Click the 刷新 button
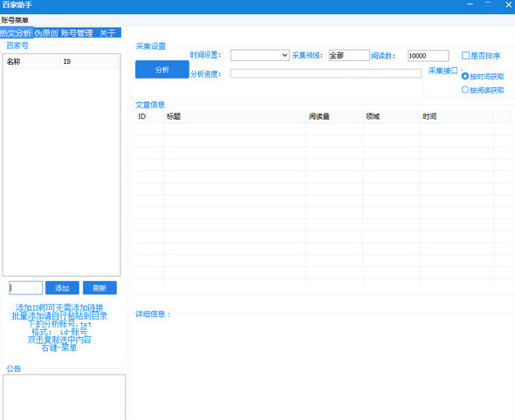Image resolution: width=515 pixels, height=420 pixels. tap(100, 288)
